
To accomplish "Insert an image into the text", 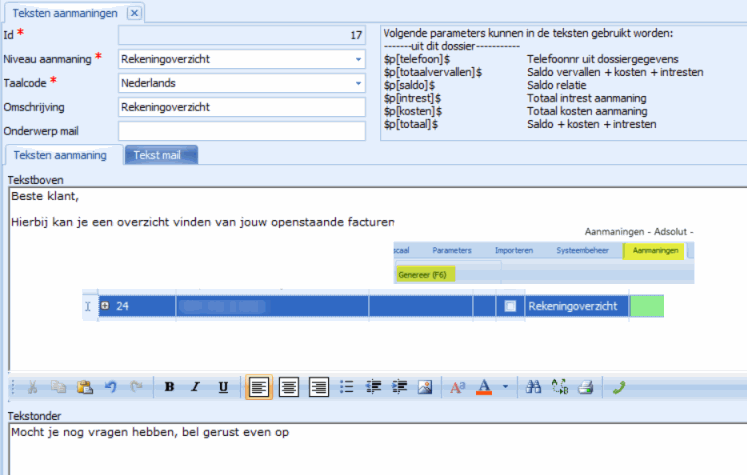I will tap(424, 387).
